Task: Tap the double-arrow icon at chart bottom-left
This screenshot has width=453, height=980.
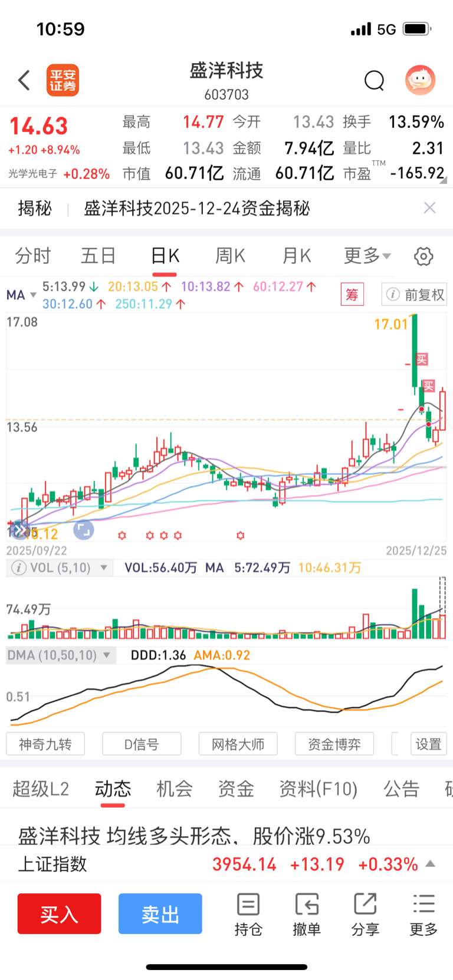Action: tap(19, 530)
